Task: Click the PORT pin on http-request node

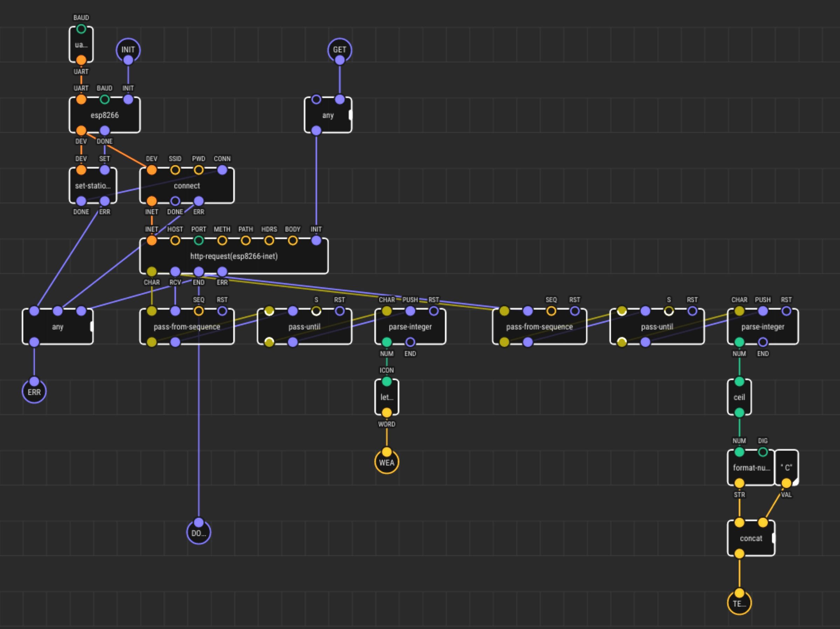Action: [198, 240]
